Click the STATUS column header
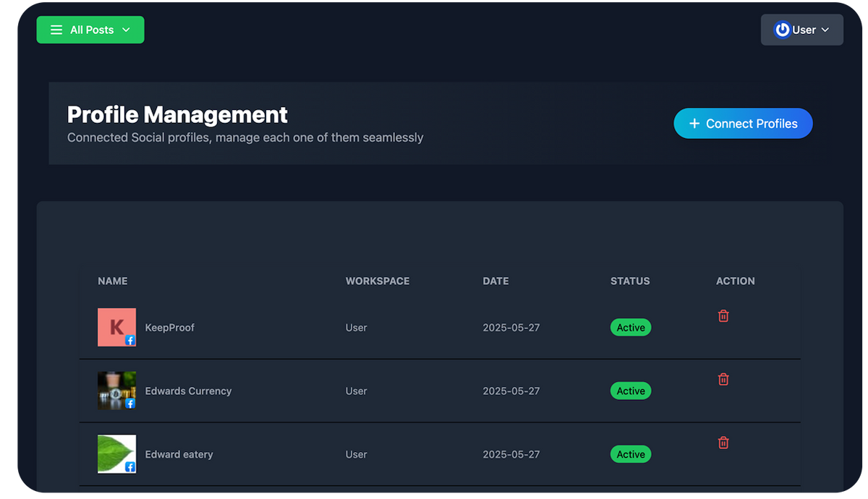 point(630,281)
